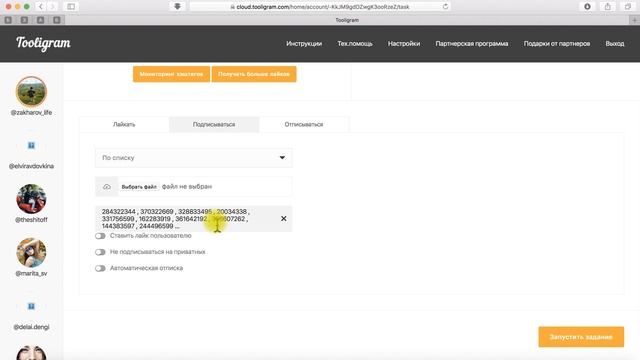This screenshot has height=360, width=640.
Task: Toggle Safari sidebar button
Action: click(71, 7)
